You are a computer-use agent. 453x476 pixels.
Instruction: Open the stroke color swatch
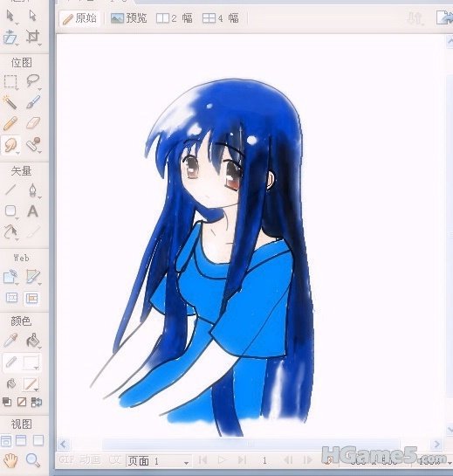tap(31, 362)
